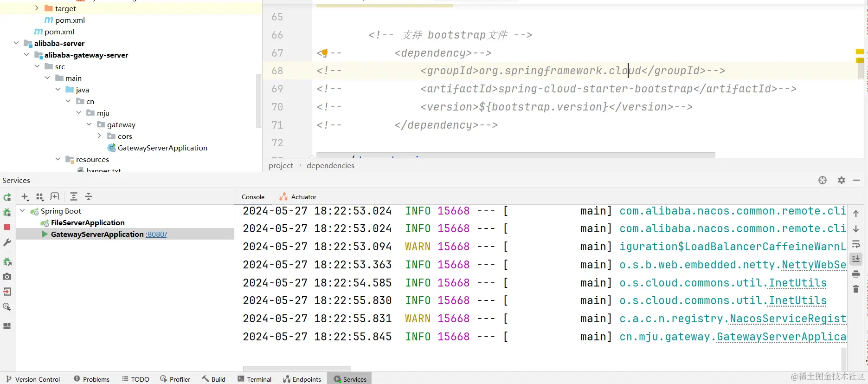
Task: Open the :8080/ link for GatewayServerApplication
Action: pyautogui.click(x=156, y=234)
